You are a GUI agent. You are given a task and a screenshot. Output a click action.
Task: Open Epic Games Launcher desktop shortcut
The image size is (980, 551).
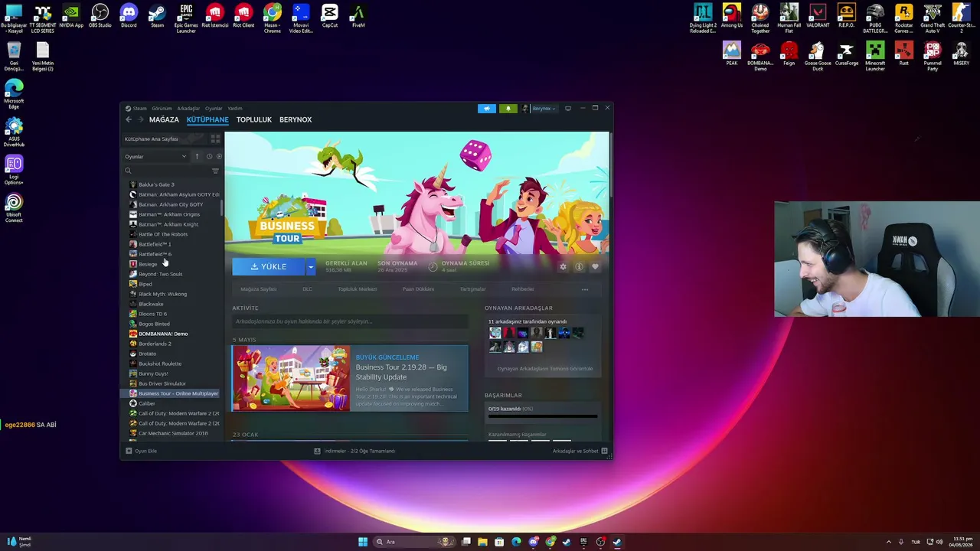point(186,18)
